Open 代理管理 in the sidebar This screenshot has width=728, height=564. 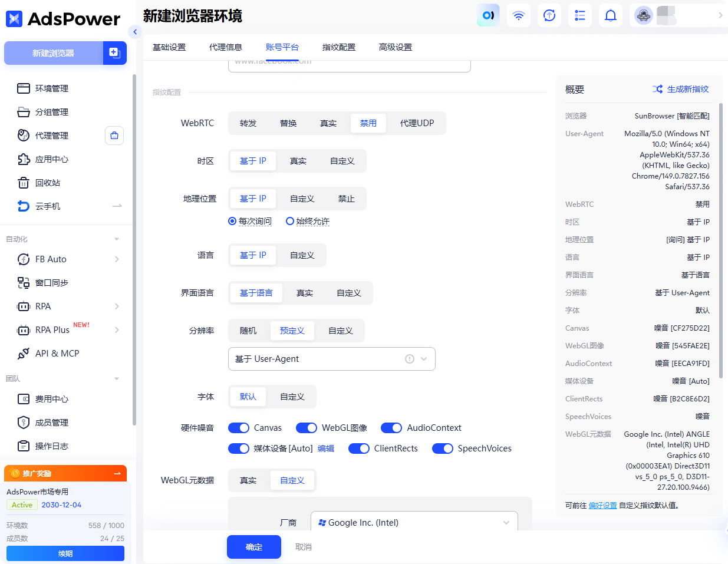[x=52, y=136]
